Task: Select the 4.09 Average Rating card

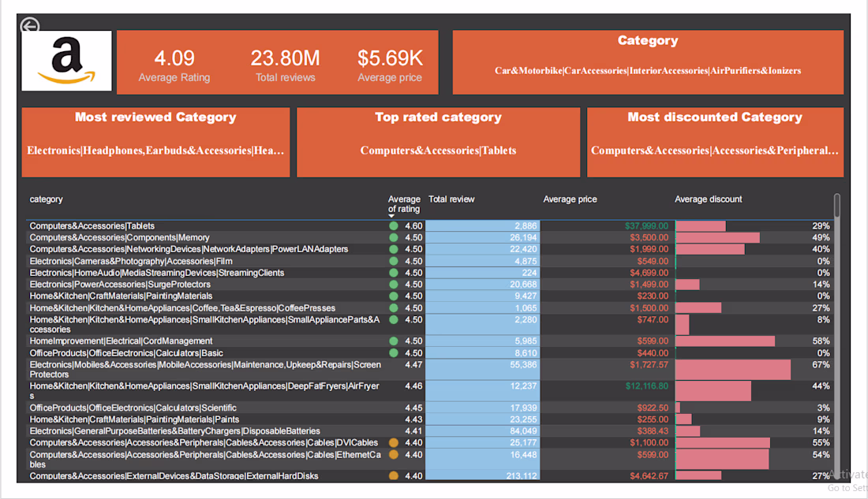Action: 174,65
